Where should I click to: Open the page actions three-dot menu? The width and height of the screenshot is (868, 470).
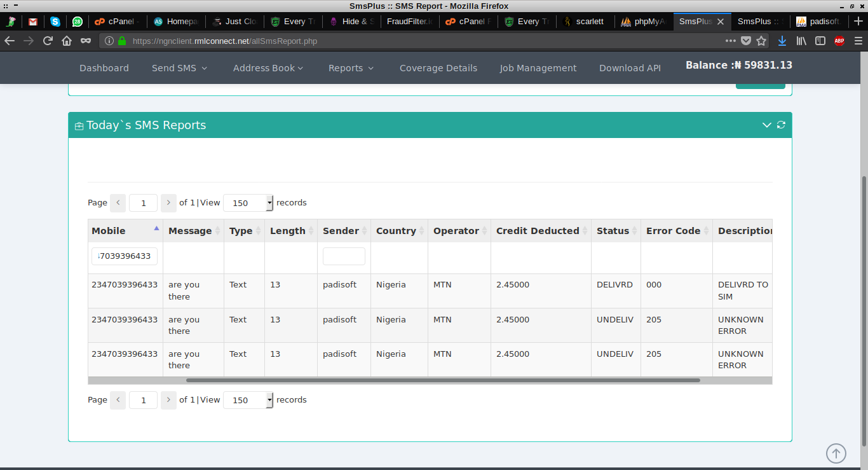tap(731, 41)
